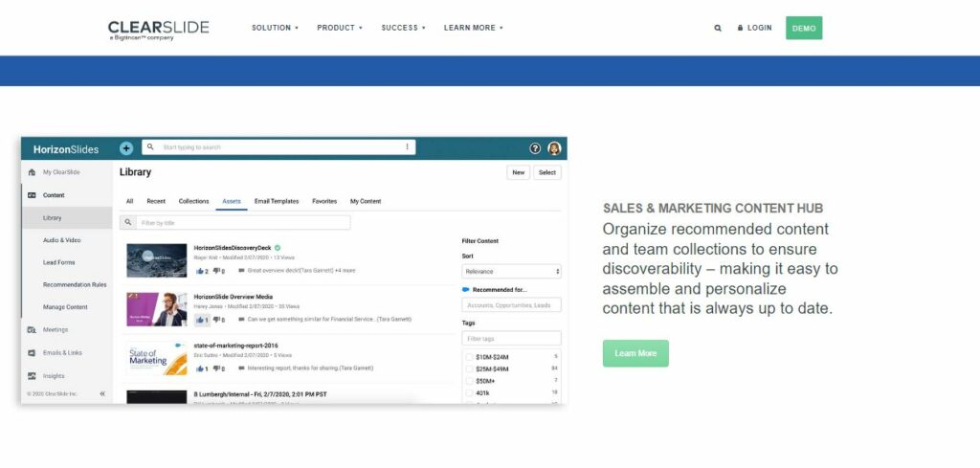Open the website search magnifier icon
The image size is (980, 468).
(x=718, y=28)
